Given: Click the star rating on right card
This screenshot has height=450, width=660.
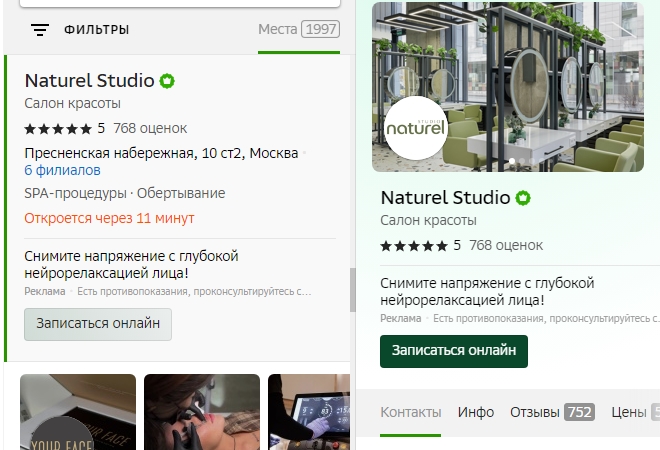Looking at the screenshot, I should (x=415, y=245).
